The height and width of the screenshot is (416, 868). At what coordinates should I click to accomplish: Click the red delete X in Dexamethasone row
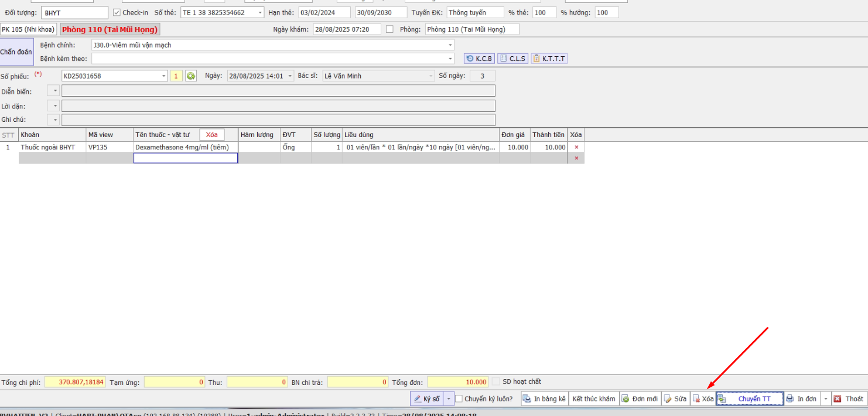576,148
